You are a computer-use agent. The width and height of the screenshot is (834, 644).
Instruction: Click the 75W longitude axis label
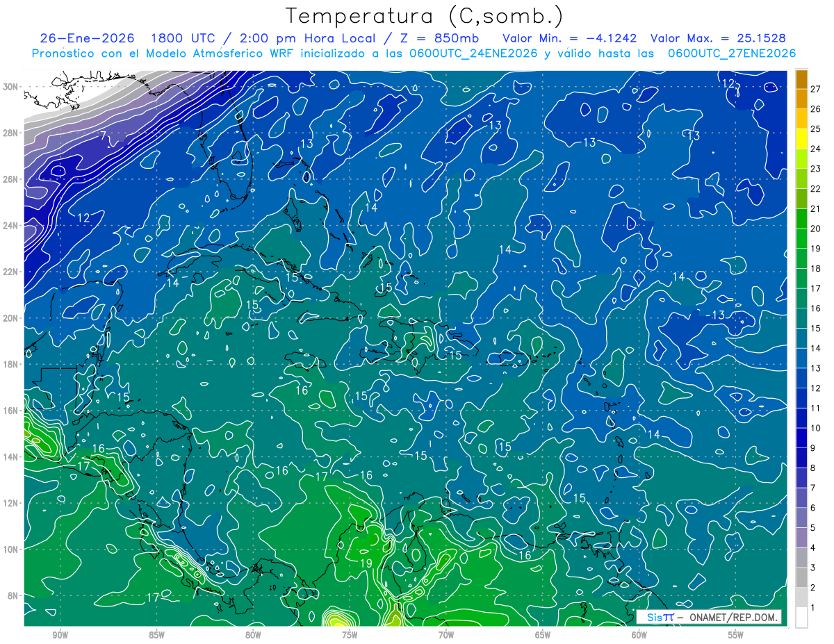coord(350,636)
